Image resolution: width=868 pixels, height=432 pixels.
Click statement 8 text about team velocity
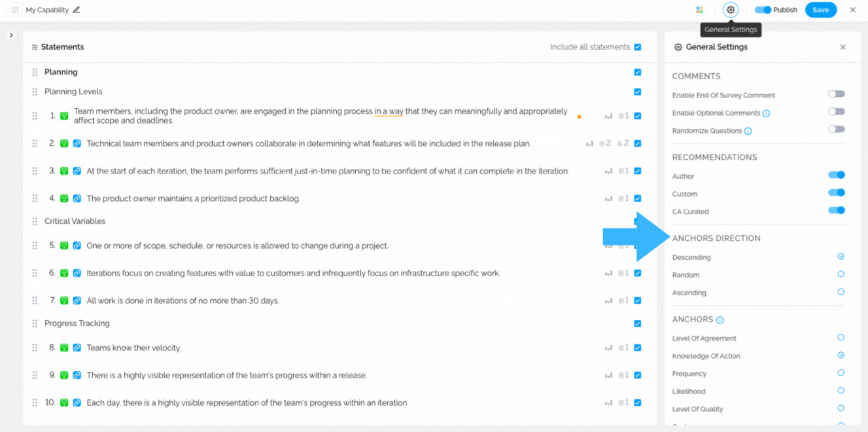point(133,348)
